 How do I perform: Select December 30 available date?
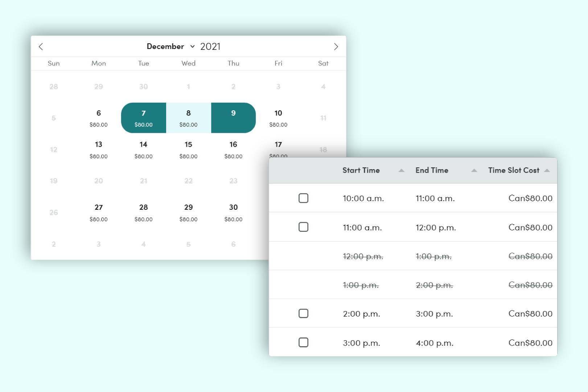233,212
